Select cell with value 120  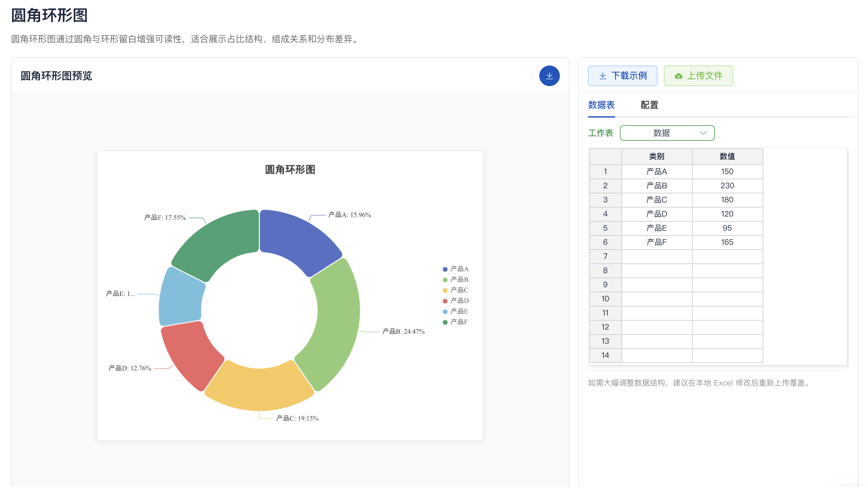pyautogui.click(x=727, y=214)
